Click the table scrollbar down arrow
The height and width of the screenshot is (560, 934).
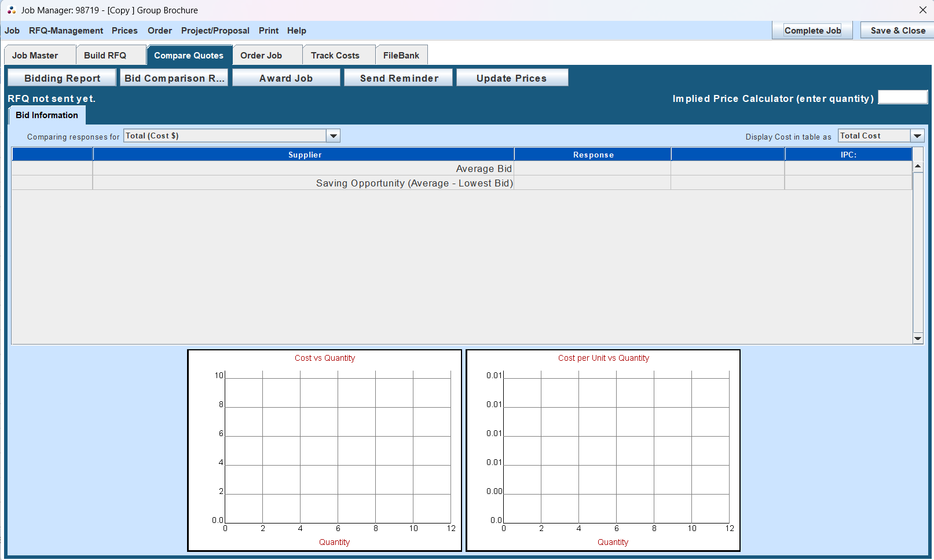[917, 338]
